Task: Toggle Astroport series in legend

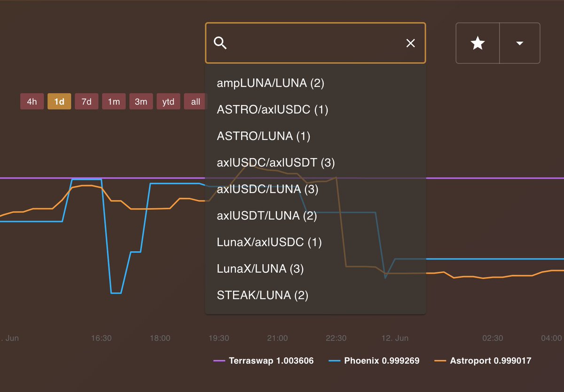Action: [x=483, y=361]
